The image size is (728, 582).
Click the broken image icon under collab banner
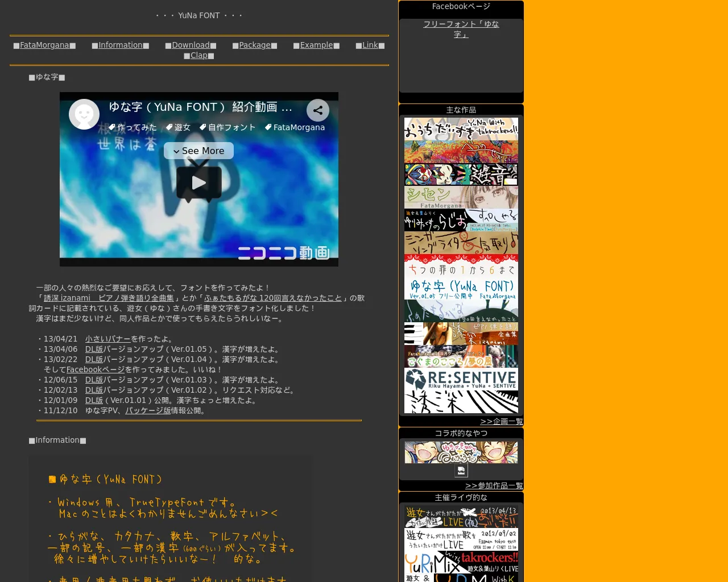[x=461, y=471]
